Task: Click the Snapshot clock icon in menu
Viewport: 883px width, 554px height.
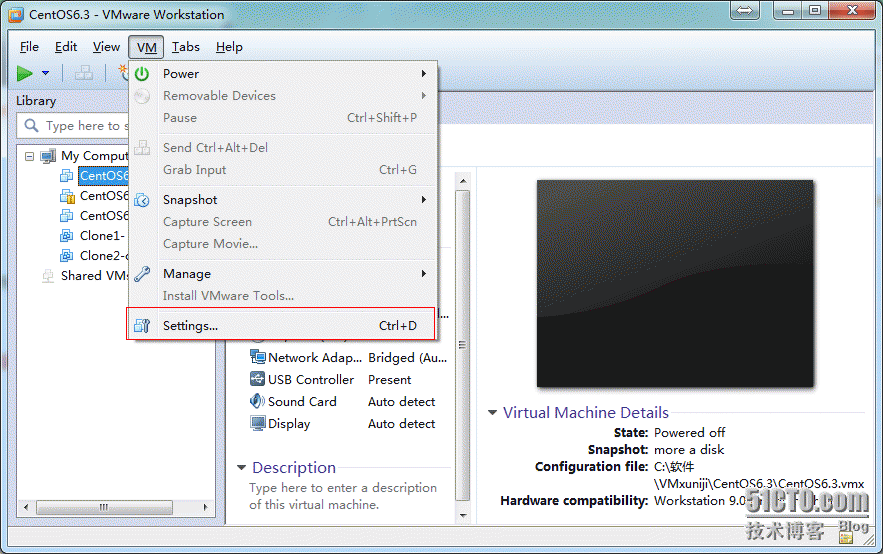Action: point(142,200)
